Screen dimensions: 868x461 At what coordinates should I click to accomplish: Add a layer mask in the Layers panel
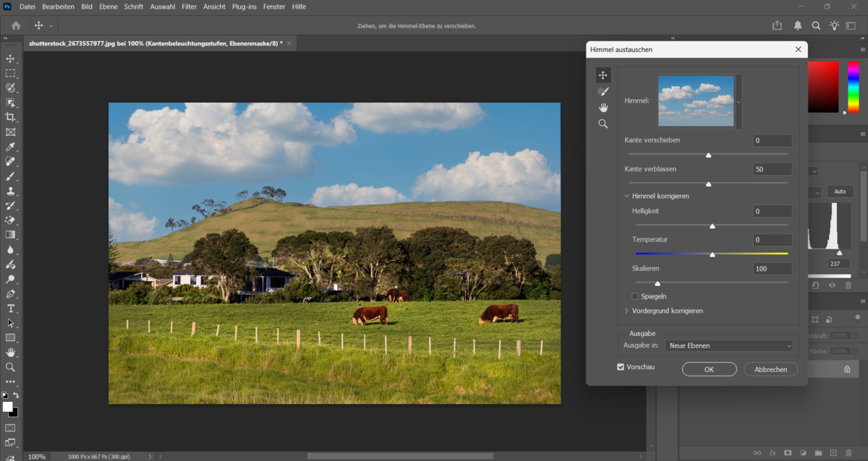click(788, 452)
